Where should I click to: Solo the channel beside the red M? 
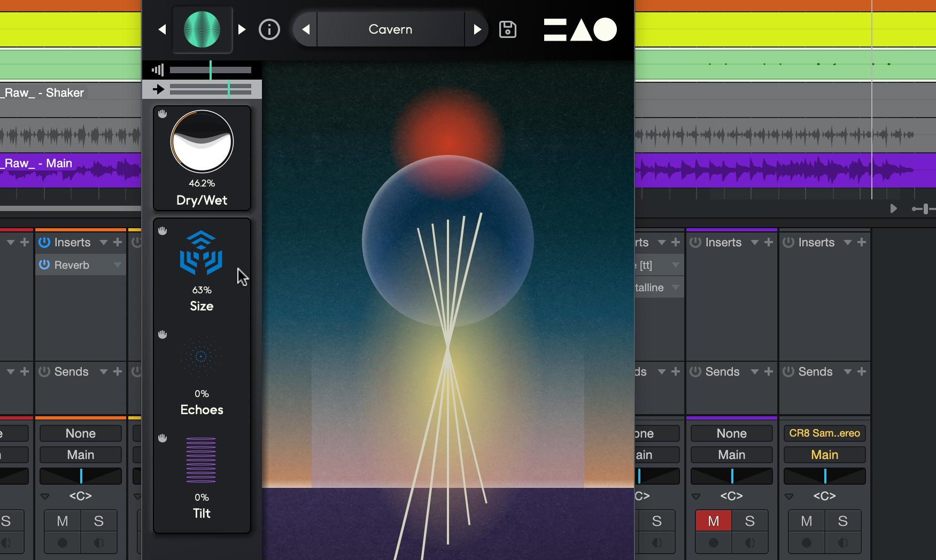click(x=750, y=521)
